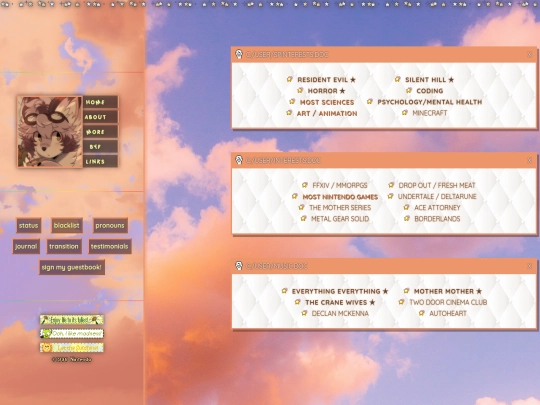This screenshot has height=405, width=540.
Task: Click the CODING entry
Action: (x=429, y=91)
